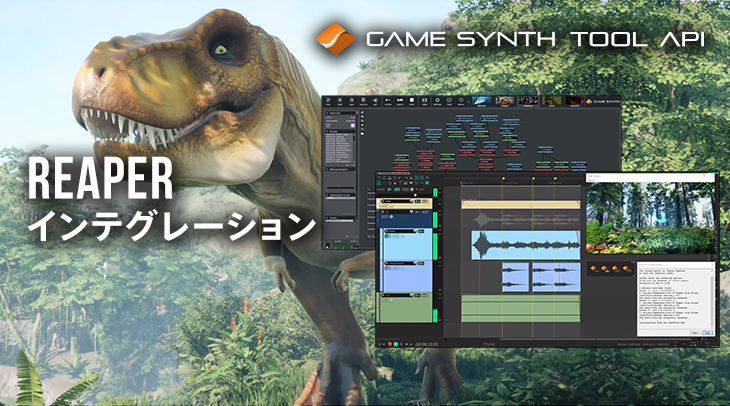
Task: Click the 'get' icon in GameSynth toolbar
Action: (x=375, y=101)
